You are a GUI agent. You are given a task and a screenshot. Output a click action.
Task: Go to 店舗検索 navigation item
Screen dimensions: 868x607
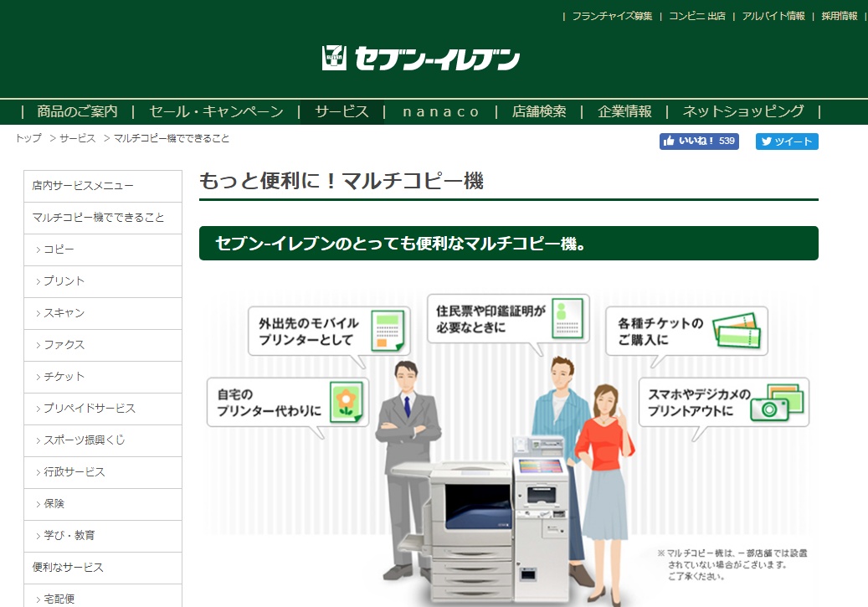(x=539, y=112)
